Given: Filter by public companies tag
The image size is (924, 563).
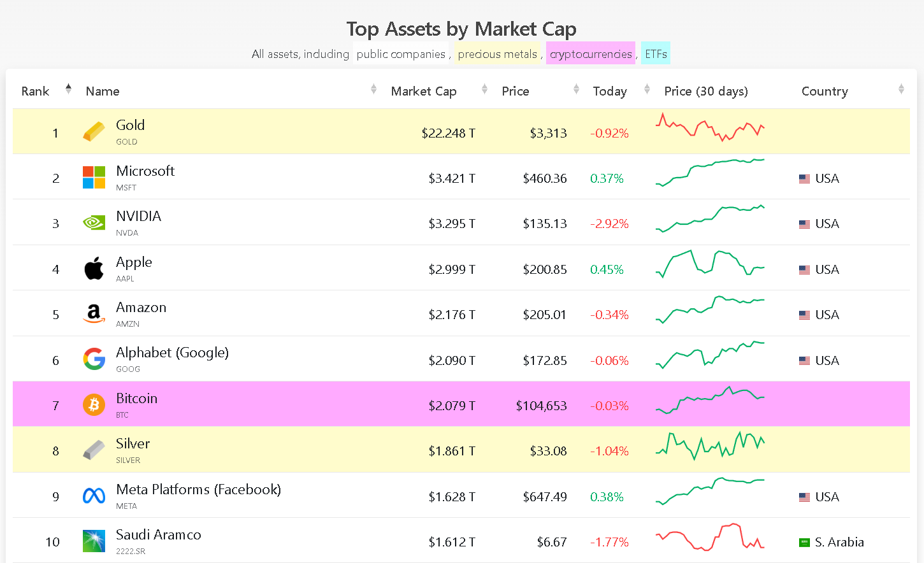Looking at the screenshot, I should coord(401,54).
